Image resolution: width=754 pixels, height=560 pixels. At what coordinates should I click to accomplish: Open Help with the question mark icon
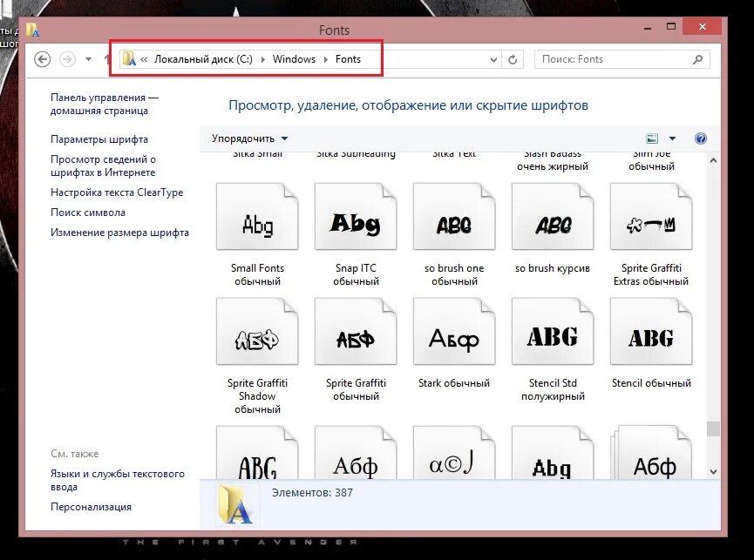(x=701, y=138)
